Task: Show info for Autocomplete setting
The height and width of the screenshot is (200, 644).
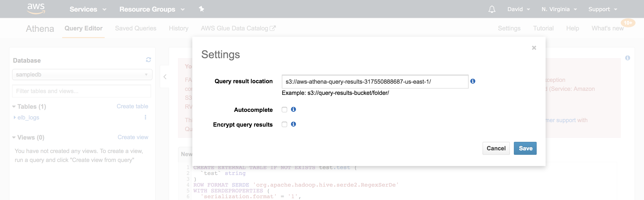Action: point(294,109)
